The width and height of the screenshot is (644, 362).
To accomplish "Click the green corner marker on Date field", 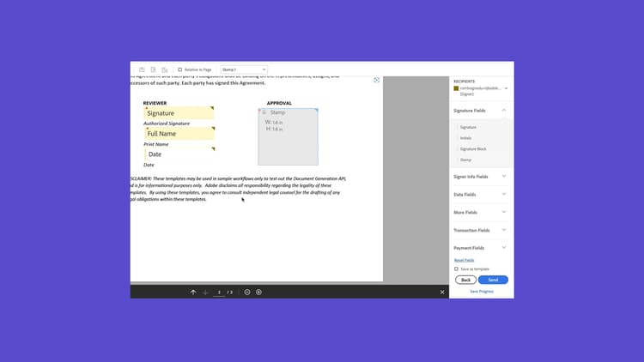I will (x=213, y=149).
